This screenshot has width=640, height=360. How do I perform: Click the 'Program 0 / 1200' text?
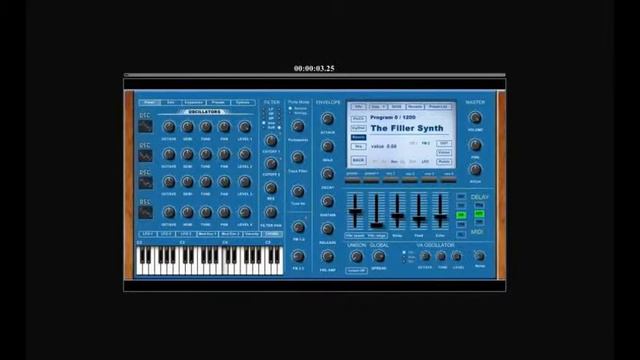point(393,117)
